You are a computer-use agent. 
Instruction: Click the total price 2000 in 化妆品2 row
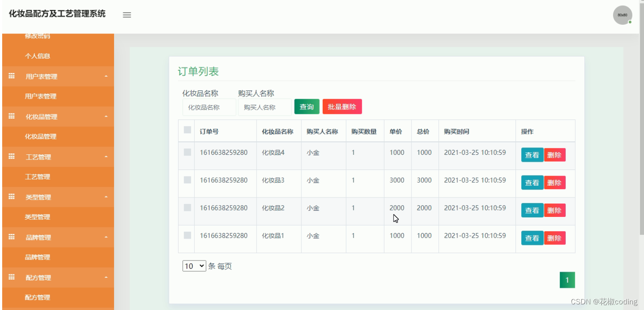424,208
